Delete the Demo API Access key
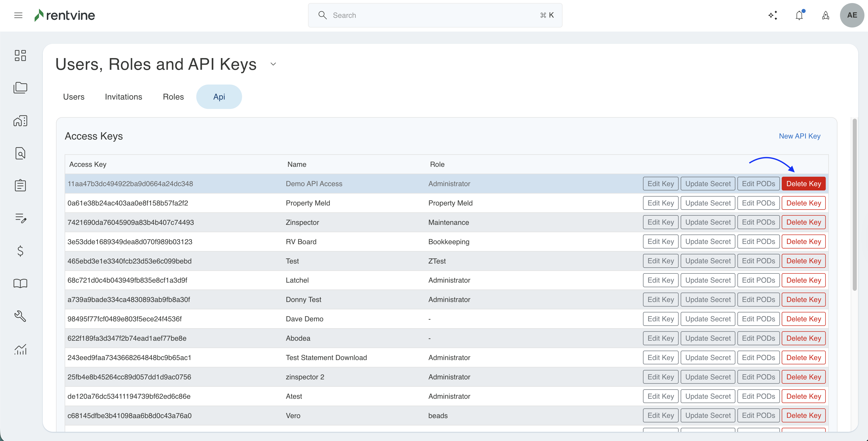 pyautogui.click(x=804, y=184)
